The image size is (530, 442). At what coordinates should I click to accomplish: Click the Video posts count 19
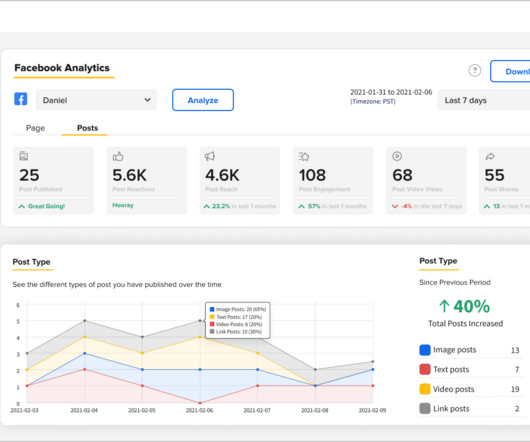(515, 389)
